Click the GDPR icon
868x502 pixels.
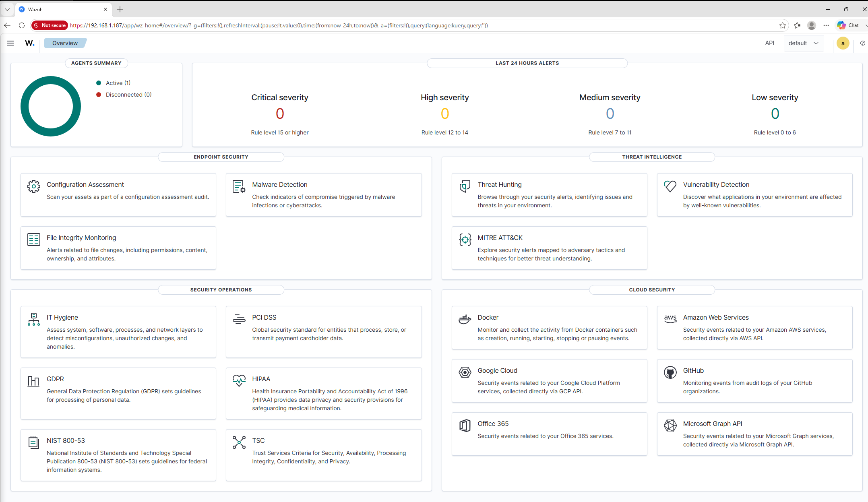tap(34, 381)
